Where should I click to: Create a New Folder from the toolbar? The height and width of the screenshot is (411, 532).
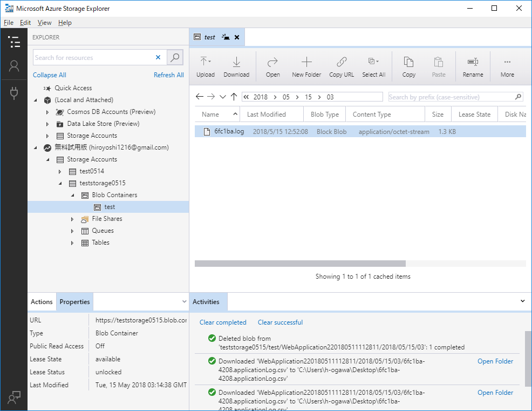(x=306, y=67)
